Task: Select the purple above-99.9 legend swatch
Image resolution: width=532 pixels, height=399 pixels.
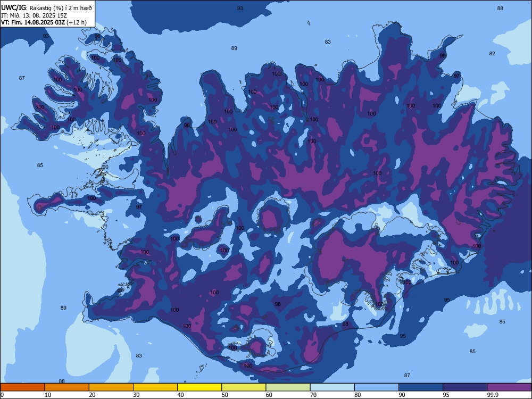Action: click(509, 387)
